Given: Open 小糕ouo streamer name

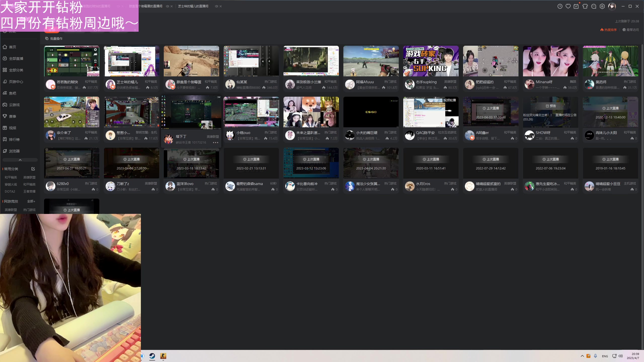Looking at the screenshot, I should (x=243, y=133).
